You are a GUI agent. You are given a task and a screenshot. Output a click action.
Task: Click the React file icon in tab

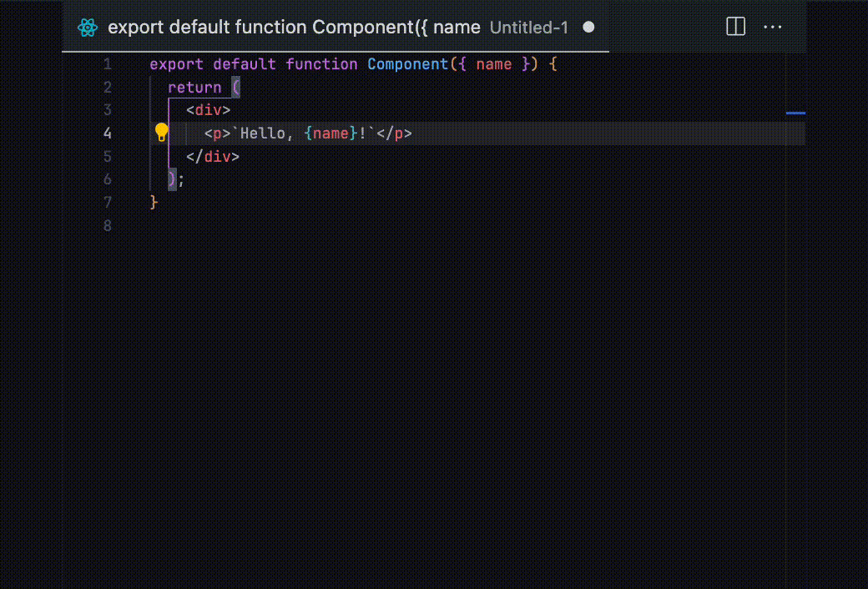tap(88, 28)
